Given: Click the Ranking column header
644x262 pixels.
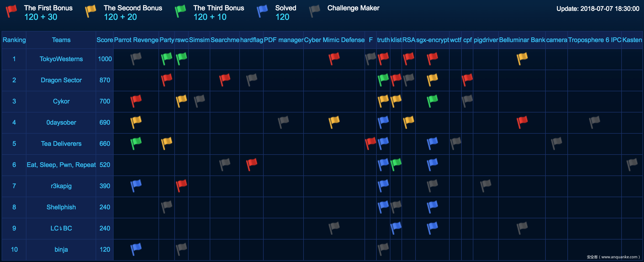Looking at the screenshot, I should [14, 40].
